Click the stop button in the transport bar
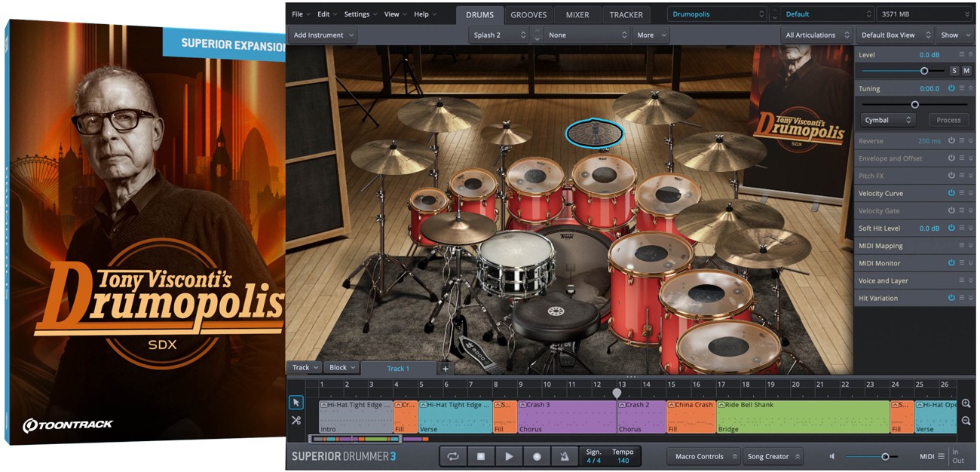This screenshot has height=472, width=980. [481, 455]
